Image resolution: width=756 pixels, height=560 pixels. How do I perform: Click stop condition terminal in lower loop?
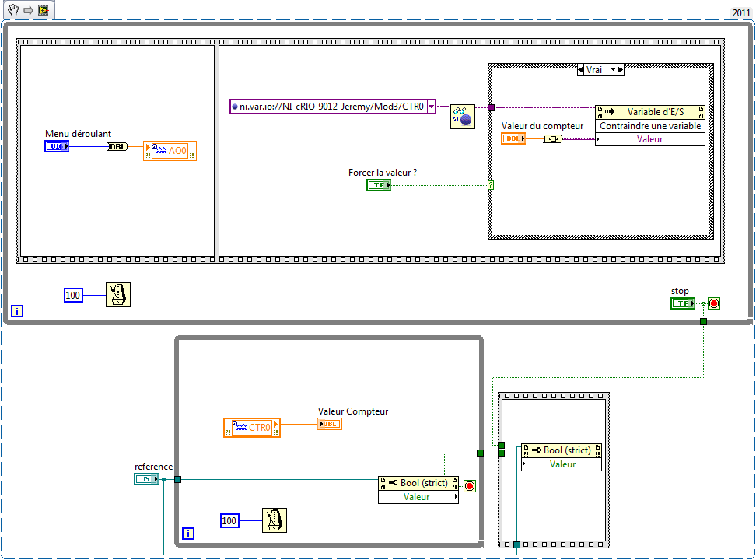click(470, 485)
